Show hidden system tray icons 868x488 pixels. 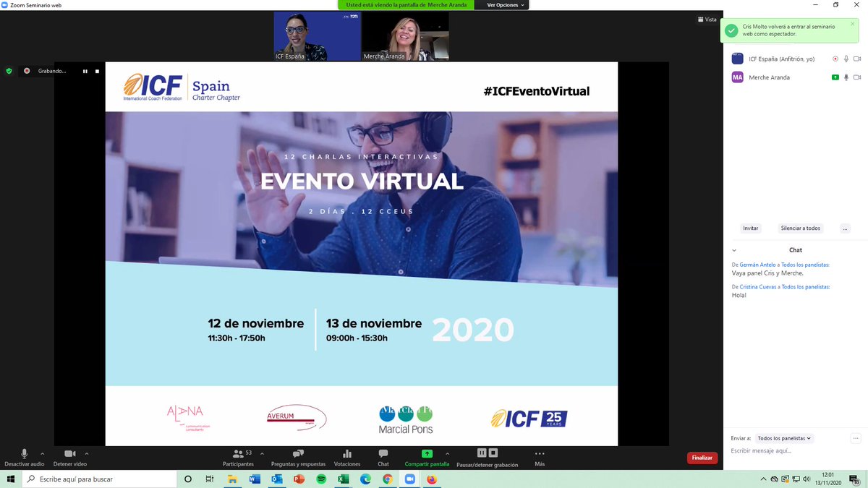(x=763, y=479)
